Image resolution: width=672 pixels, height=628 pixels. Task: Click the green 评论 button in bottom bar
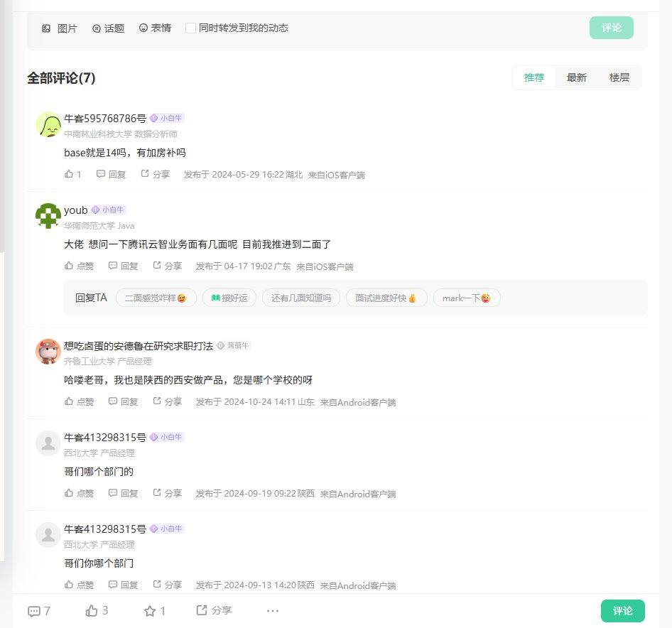click(623, 611)
